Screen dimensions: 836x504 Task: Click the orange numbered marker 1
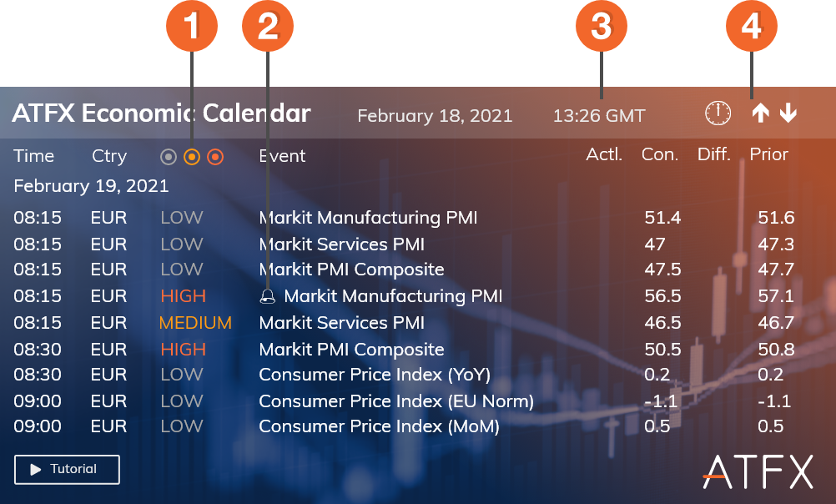[192, 27]
